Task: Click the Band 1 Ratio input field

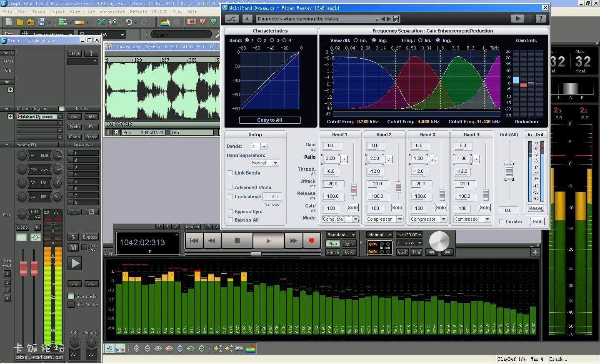Action: 330,159
